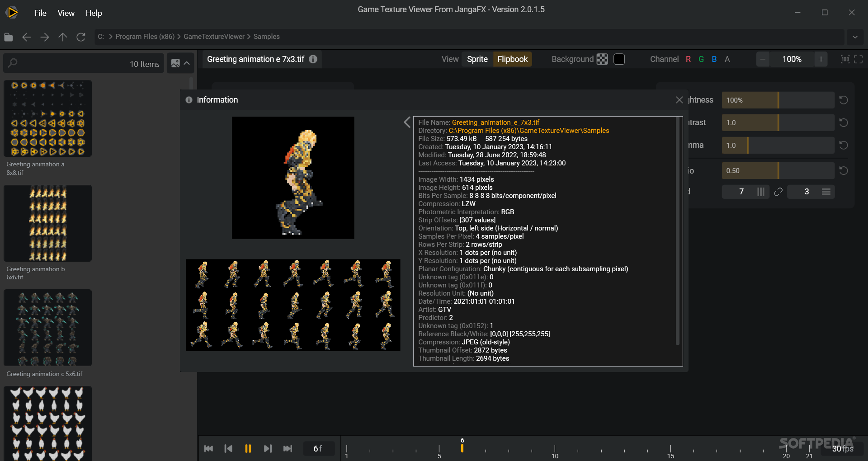The image size is (868, 461).
Task: Expand the address bar history dropdown
Action: click(x=855, y=37)
